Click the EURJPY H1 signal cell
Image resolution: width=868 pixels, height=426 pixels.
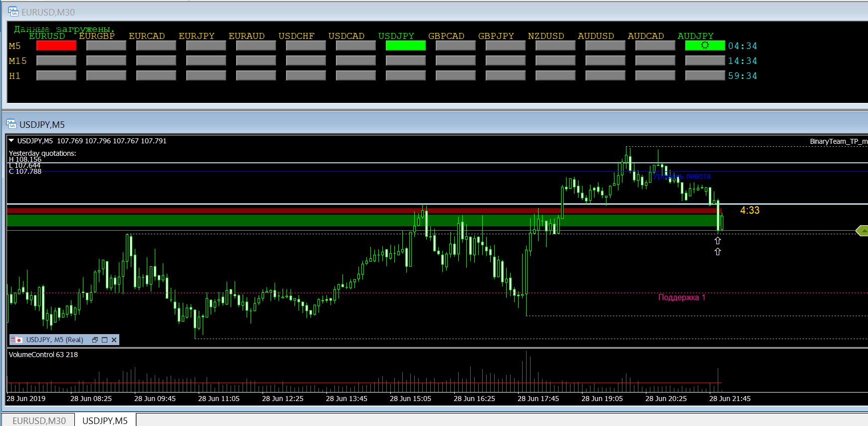click(206, 76)
